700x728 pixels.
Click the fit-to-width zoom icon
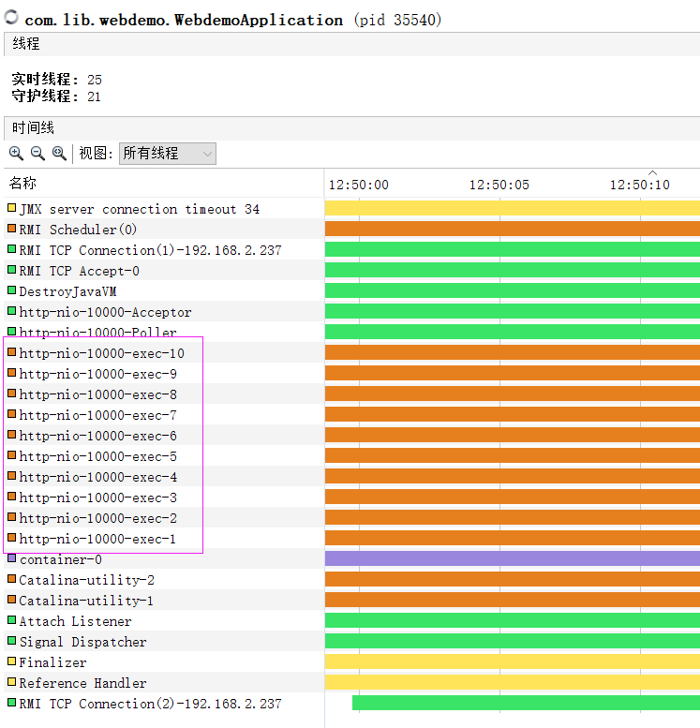(59, 153)
